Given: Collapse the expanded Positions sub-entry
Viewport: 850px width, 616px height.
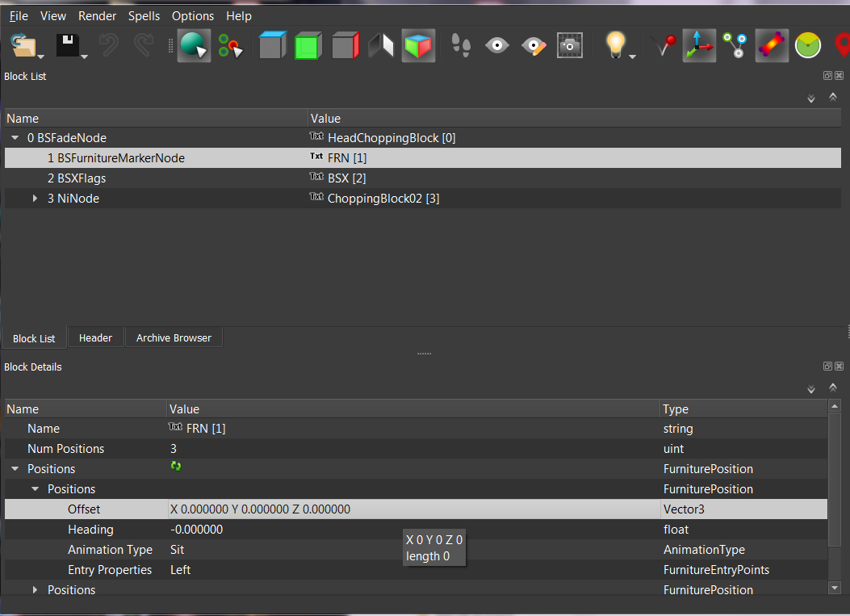Looking at the screenshot, I should [36, 489].
